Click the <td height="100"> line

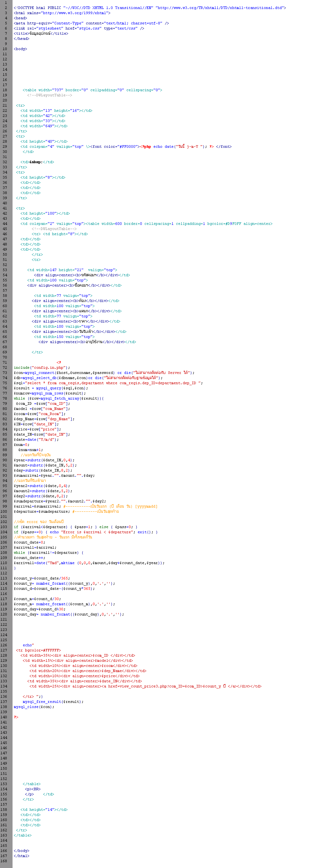click(45, 213)
